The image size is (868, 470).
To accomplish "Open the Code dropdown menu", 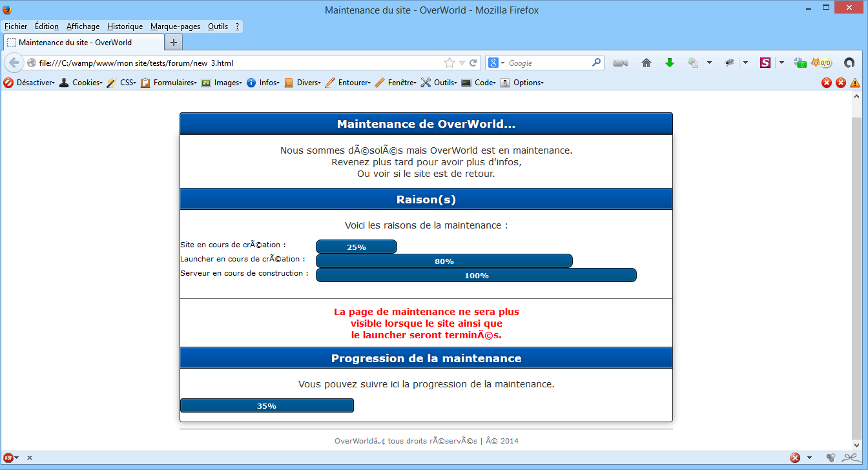I will point(479,83).
